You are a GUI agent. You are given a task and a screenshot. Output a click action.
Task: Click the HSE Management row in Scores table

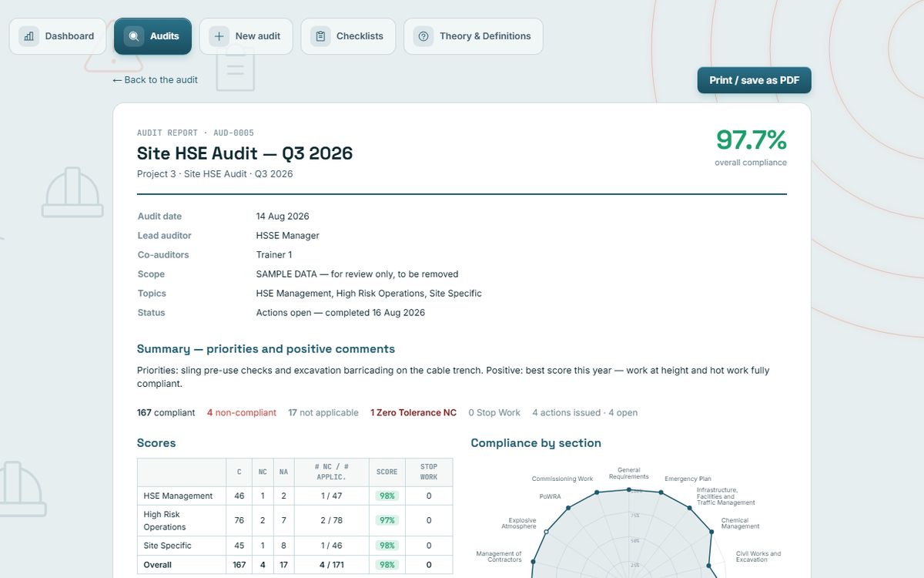pos(295,496)
